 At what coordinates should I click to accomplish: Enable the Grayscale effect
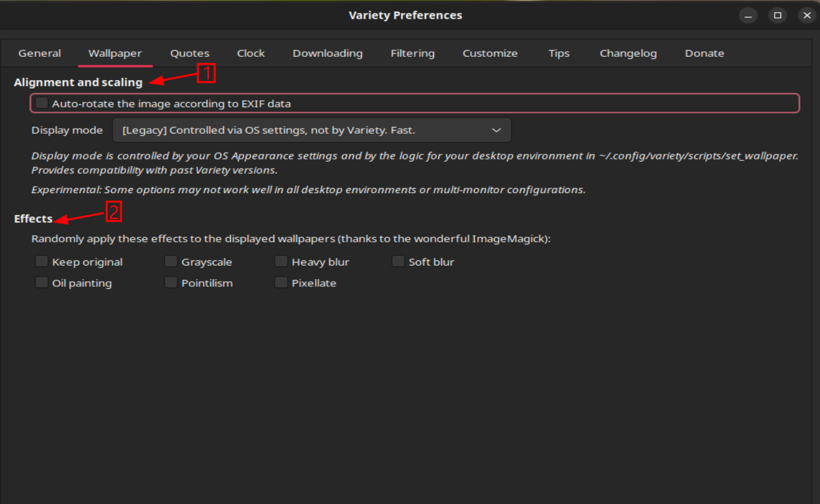point(171,262)
